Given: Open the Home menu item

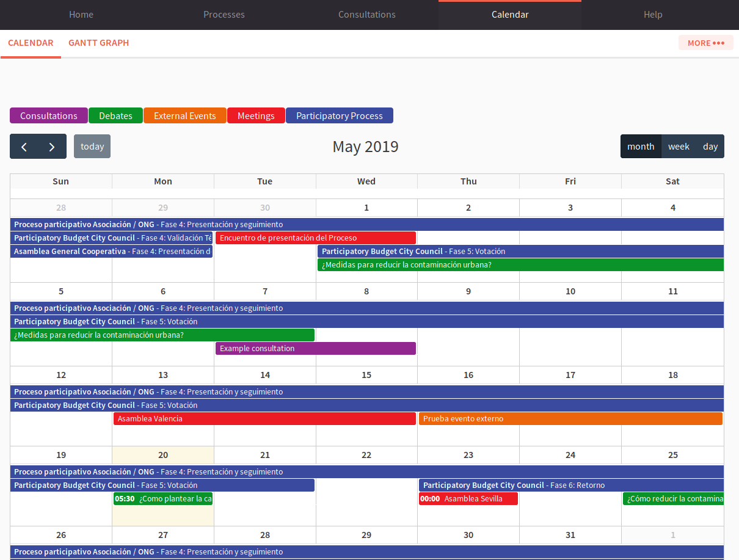Looking at the screenshot, I should (x=81, y=14).
